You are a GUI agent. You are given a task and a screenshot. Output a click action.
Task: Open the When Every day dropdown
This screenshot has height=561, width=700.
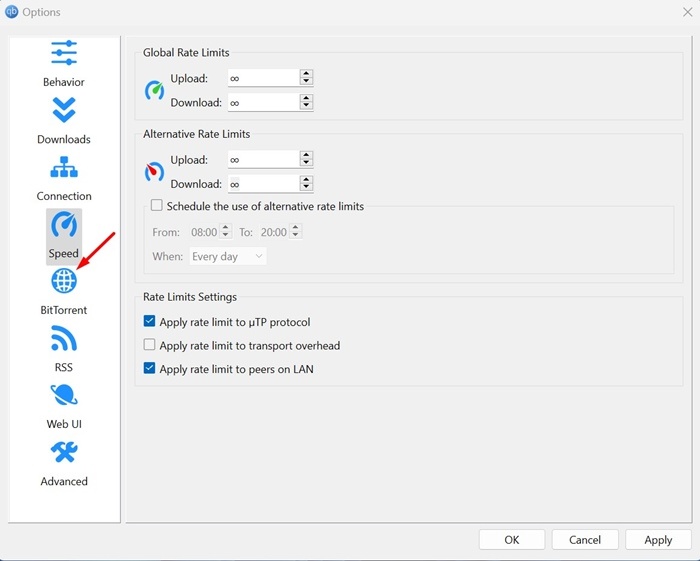[228, 256]
